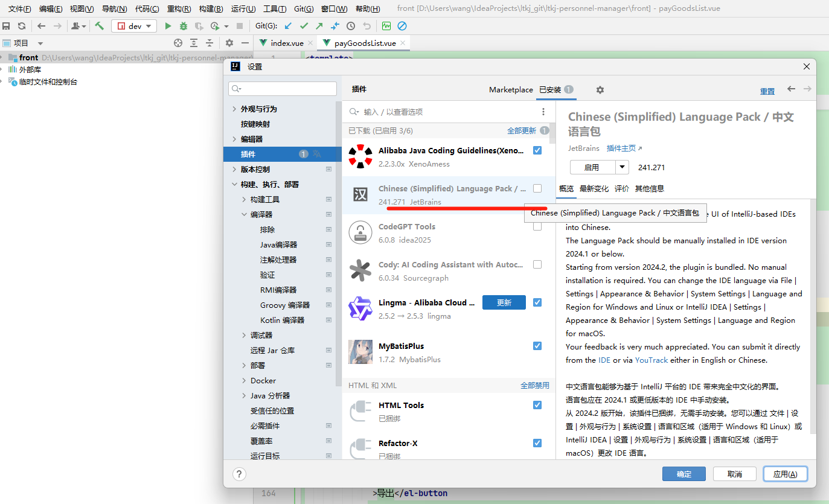Click the Select Opened File target icon
This screenshot has width=829, height=504.
pyautogui.click(x=178, y=43)
